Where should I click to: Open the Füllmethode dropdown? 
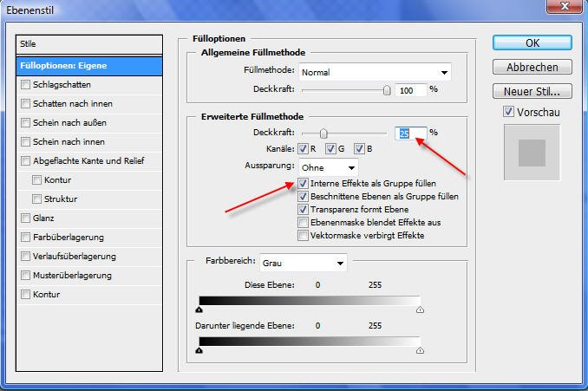[376, 72]
